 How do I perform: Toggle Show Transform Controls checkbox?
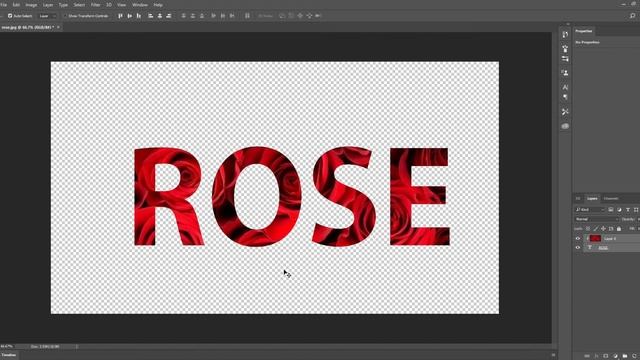point(65,16)
